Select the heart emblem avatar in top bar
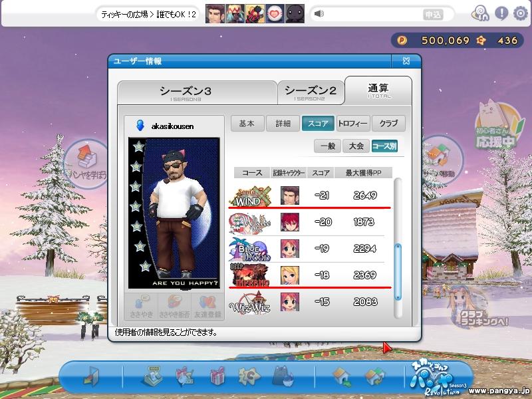 point(275,13)
